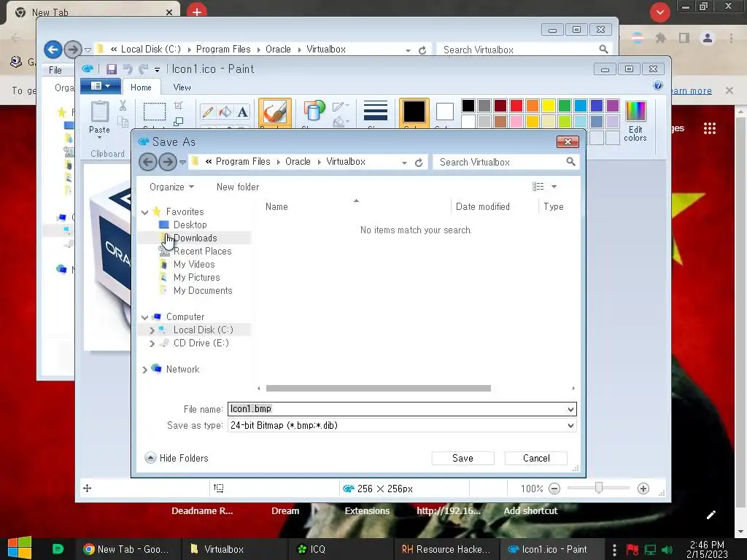Click the Cut scissors icon in Paint
747x560 pixels.
click(123, 106)
